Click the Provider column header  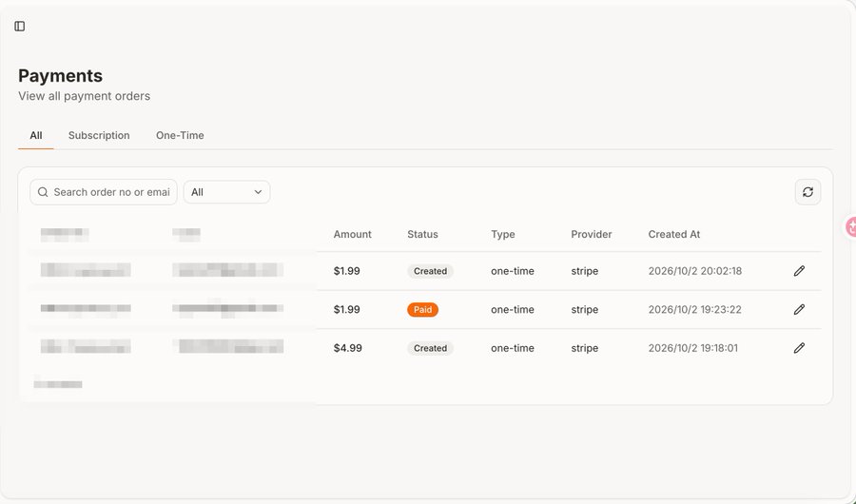(592, 234)
